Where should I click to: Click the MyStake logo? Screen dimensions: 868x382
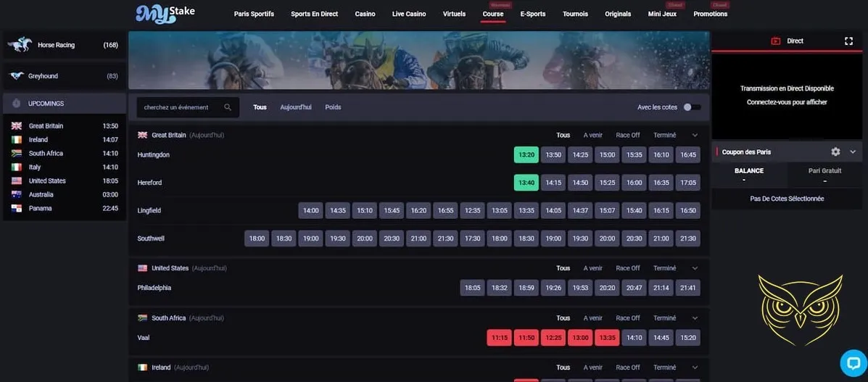[x=165, y=13]
